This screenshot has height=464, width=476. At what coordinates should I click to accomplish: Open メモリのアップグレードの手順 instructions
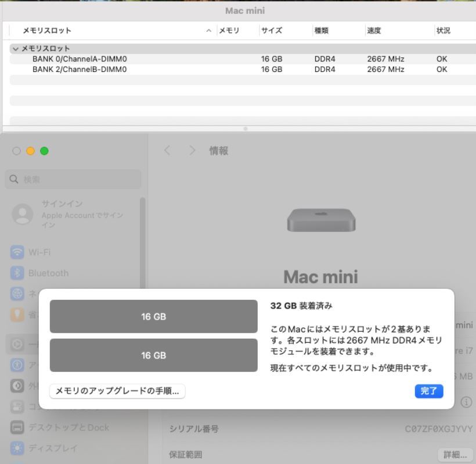(x=117, y=391)
